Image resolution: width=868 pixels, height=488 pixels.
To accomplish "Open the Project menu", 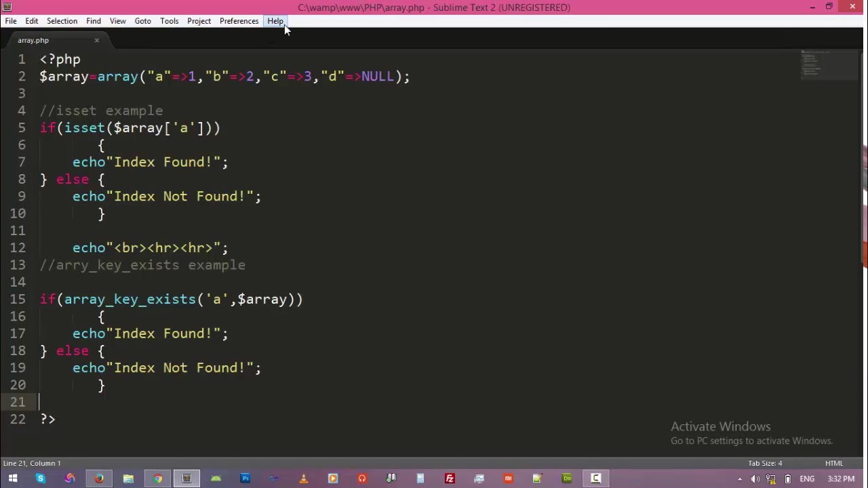I will (x=199, y=21).
